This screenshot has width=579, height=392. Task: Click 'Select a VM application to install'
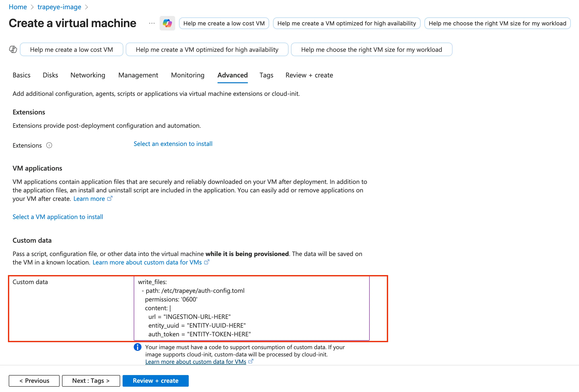(x=58, y=217)
